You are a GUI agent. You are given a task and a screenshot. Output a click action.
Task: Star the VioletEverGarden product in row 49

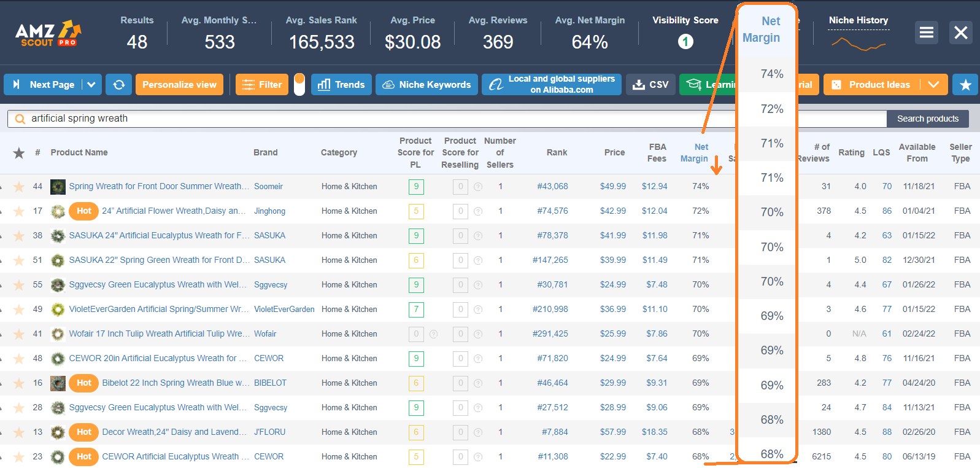click(19, 310)
